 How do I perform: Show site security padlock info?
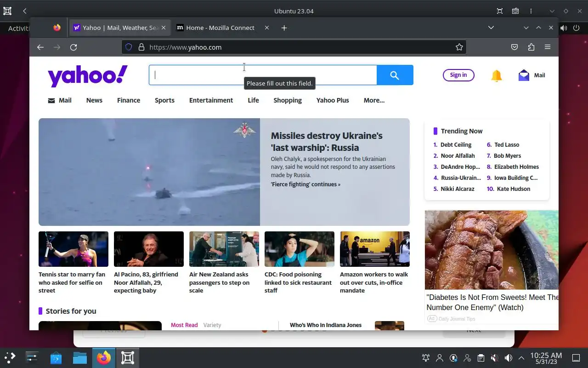[x=141, y=47]
